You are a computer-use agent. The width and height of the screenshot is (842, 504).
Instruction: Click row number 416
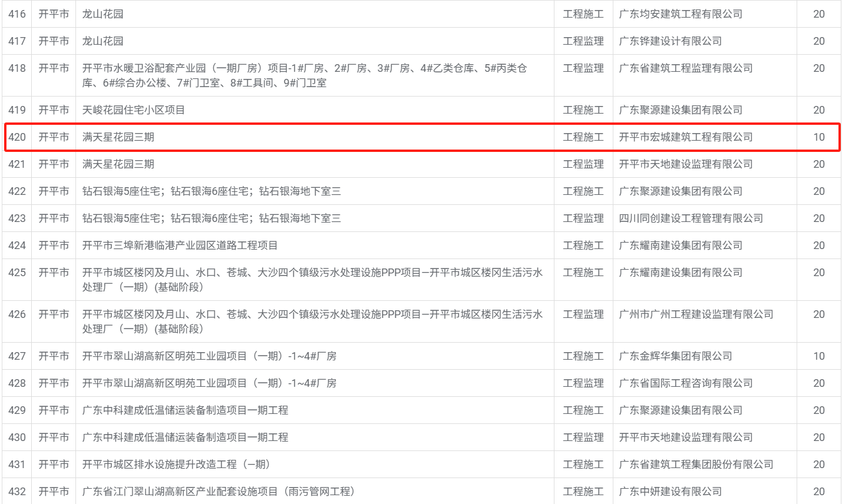tap(17, 14)
